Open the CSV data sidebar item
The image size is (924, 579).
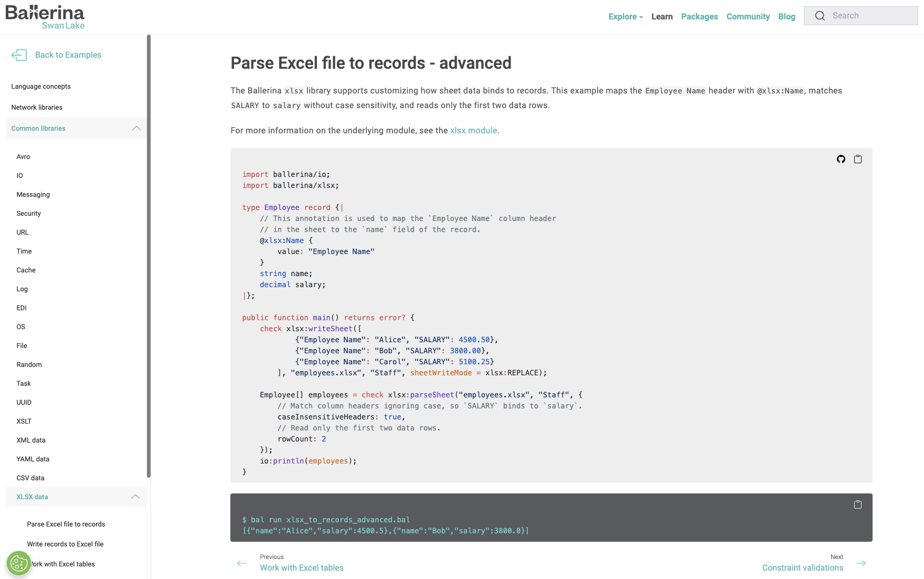[30, 478]
